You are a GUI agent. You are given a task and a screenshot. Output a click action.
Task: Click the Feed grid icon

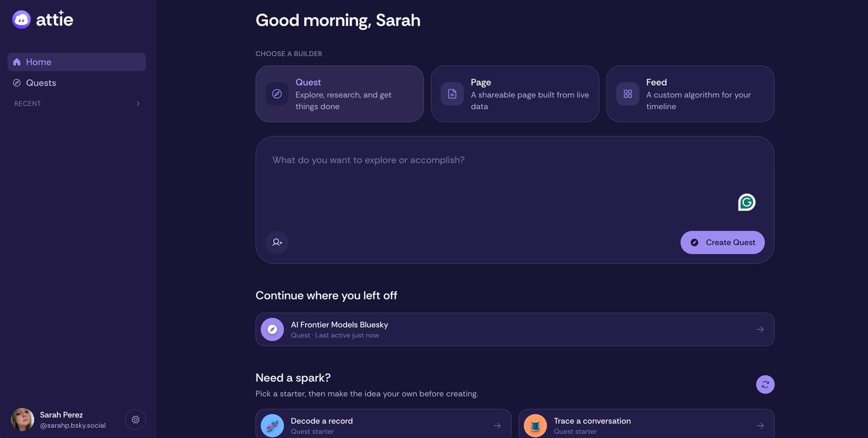click(628, 94)
